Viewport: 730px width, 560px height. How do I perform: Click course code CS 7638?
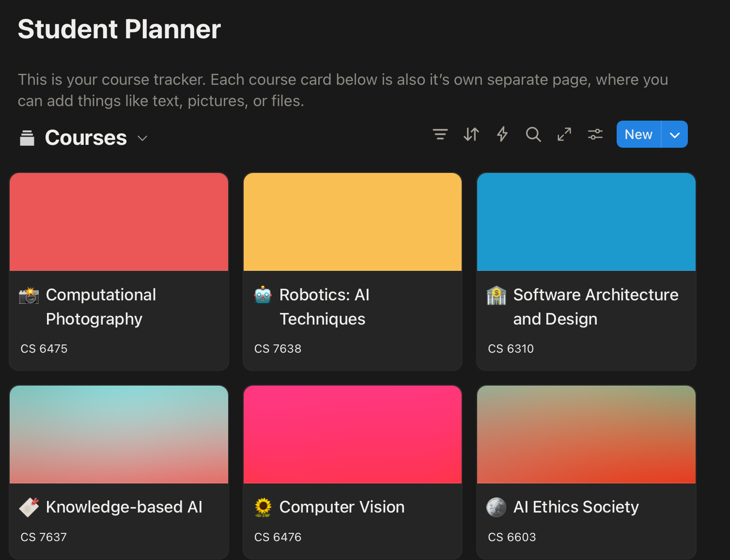pos(278,349)
